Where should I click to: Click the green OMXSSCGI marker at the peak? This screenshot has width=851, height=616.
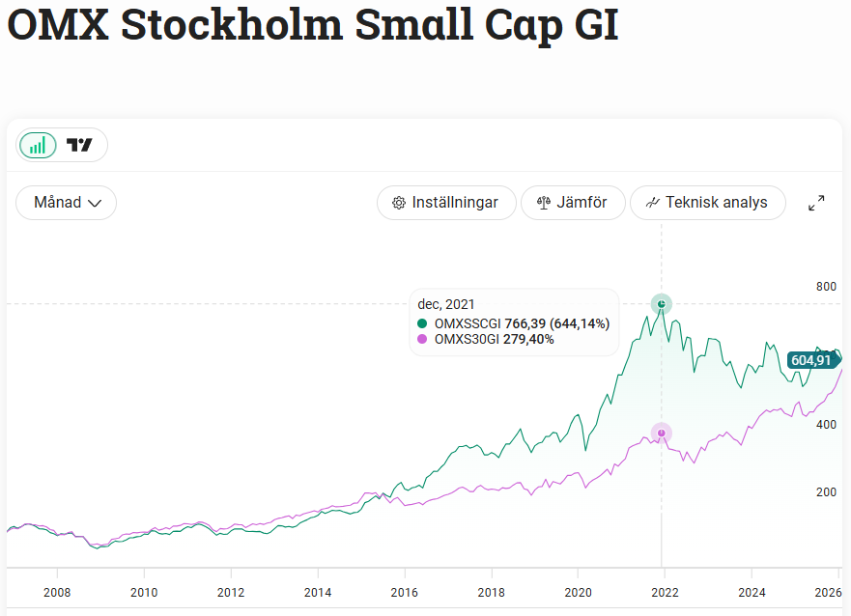(x=661, y=304)
